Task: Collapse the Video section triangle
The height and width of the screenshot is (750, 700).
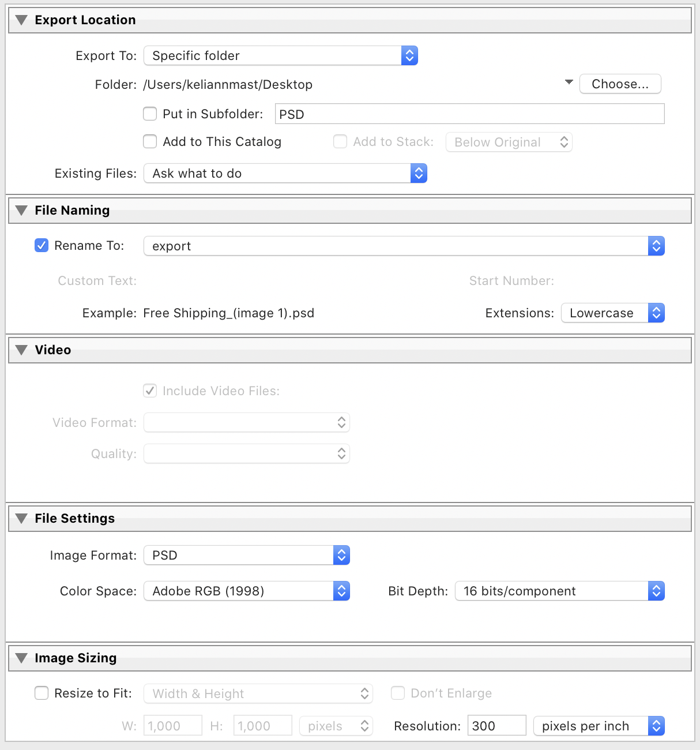Action: (22, 350)
